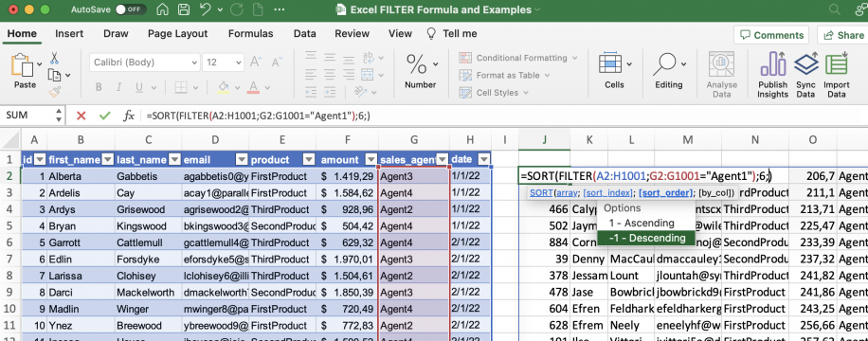Switch to the Review tab
868x341 pixels.
tap(353, 33)
